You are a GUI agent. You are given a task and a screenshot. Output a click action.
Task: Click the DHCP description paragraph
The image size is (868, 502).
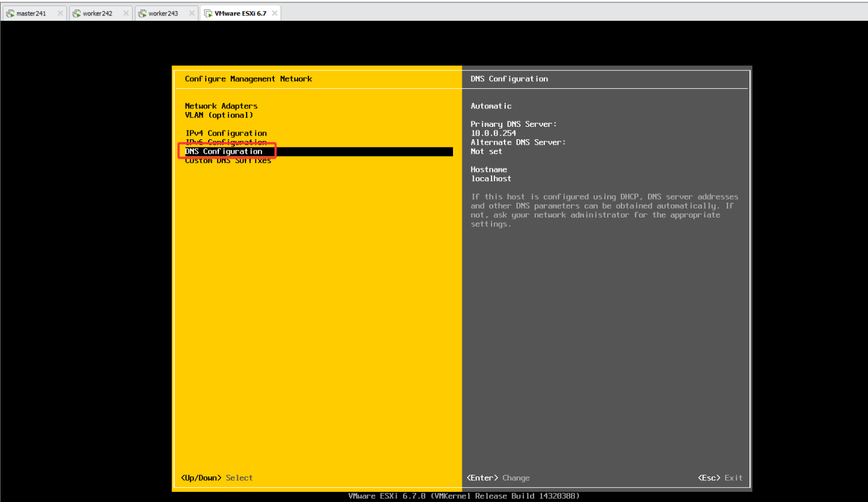605,210
